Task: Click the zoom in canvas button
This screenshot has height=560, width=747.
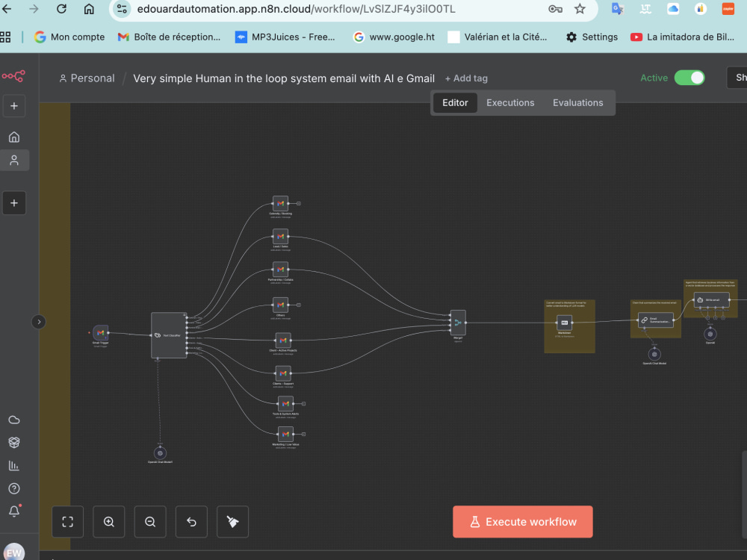Action: coord(109,522)
